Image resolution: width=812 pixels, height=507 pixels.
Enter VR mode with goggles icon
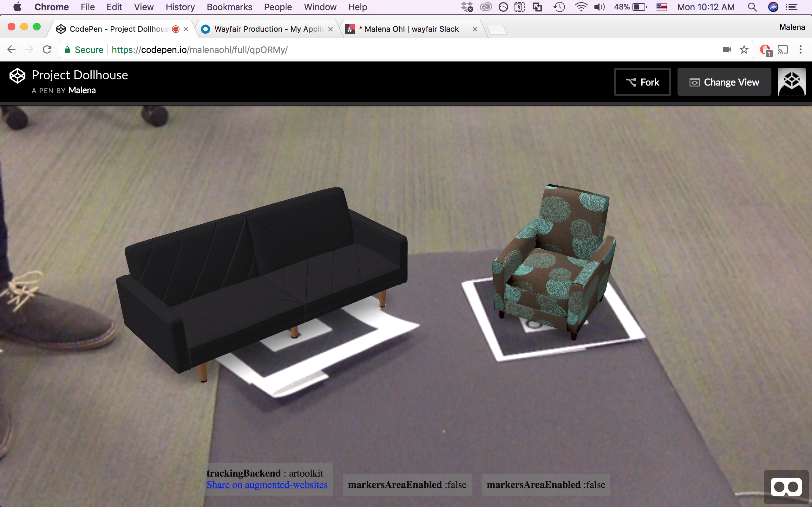coord(786,487)
